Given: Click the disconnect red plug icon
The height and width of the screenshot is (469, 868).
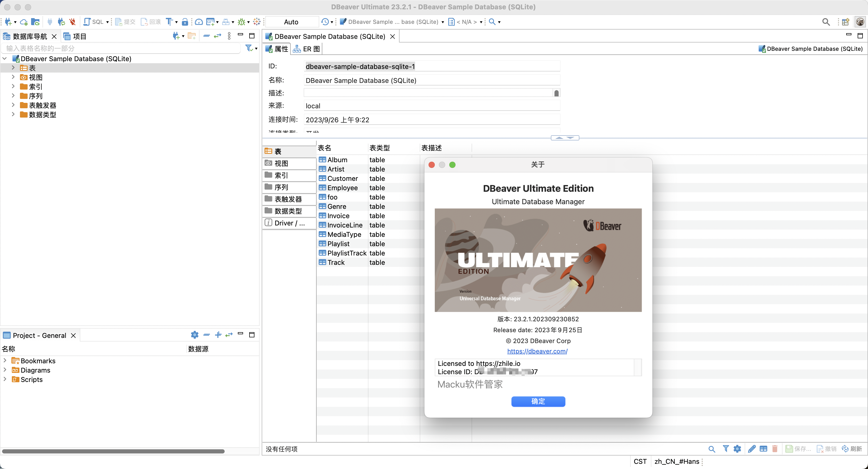Looking at the screenshot, I should pos(73,22).
